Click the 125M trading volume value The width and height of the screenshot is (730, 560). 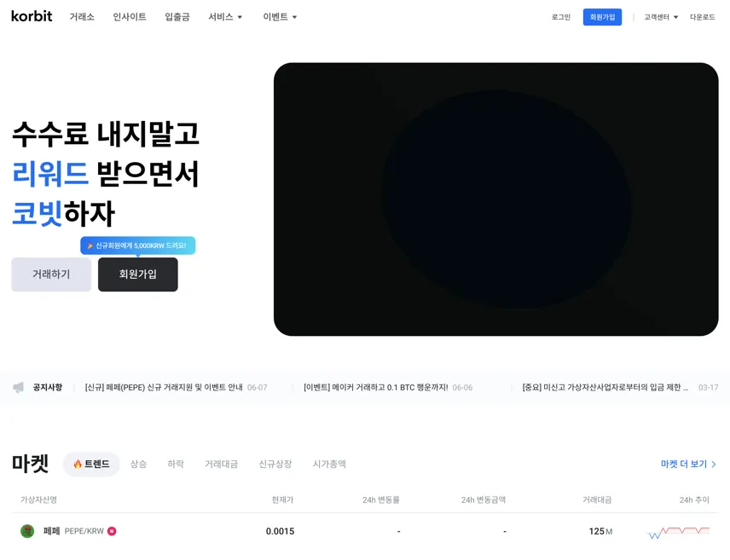click(600, 531)
